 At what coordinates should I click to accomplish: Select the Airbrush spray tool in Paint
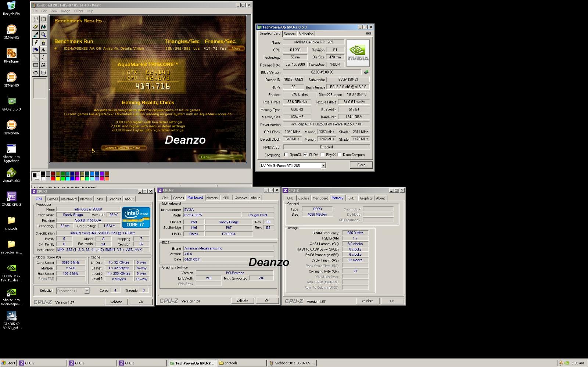click(x=36, y=50)
